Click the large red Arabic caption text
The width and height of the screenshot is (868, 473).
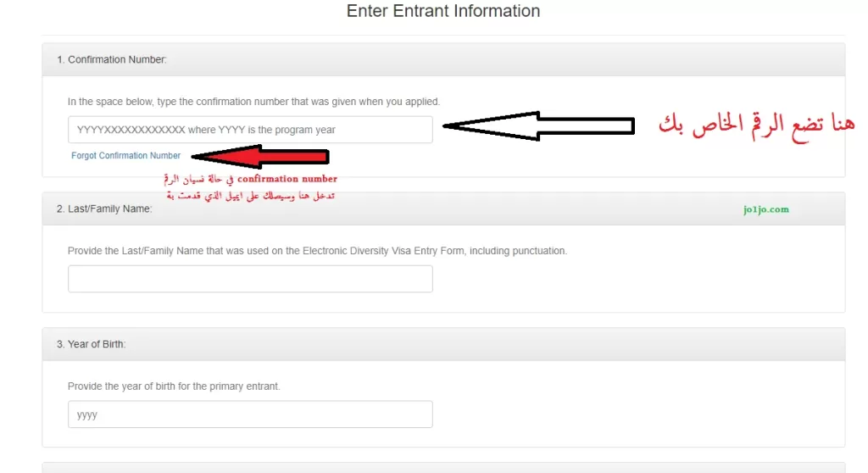tap(756, 125)
